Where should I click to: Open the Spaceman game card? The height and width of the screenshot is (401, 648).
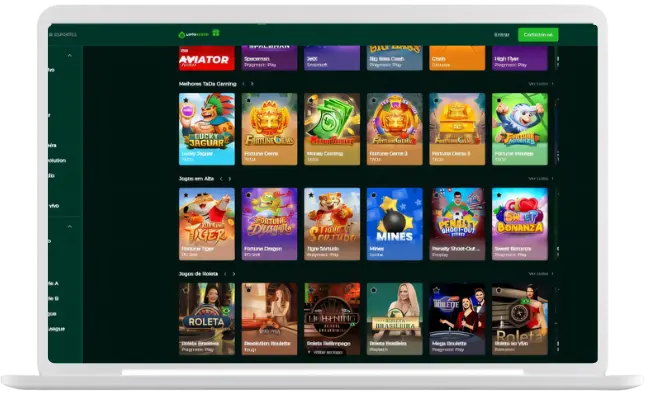click(269, 58)
